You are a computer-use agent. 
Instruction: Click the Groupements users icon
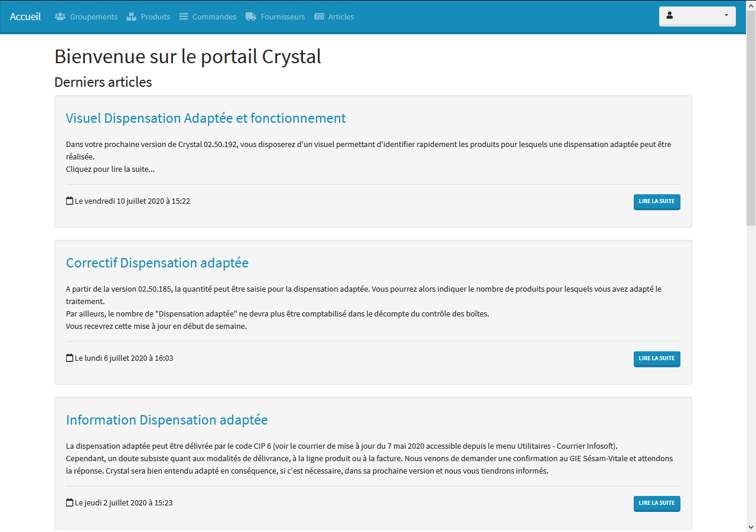[x=60, y=17]
